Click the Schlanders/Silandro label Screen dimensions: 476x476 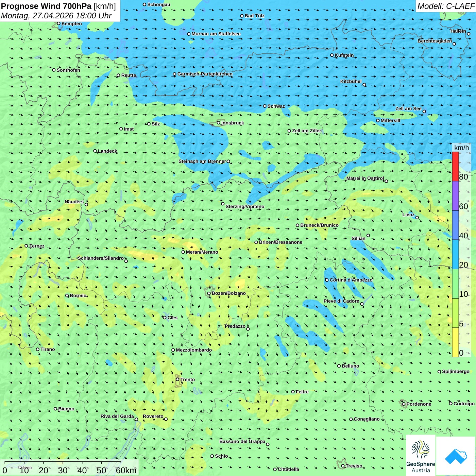(101, 258)
